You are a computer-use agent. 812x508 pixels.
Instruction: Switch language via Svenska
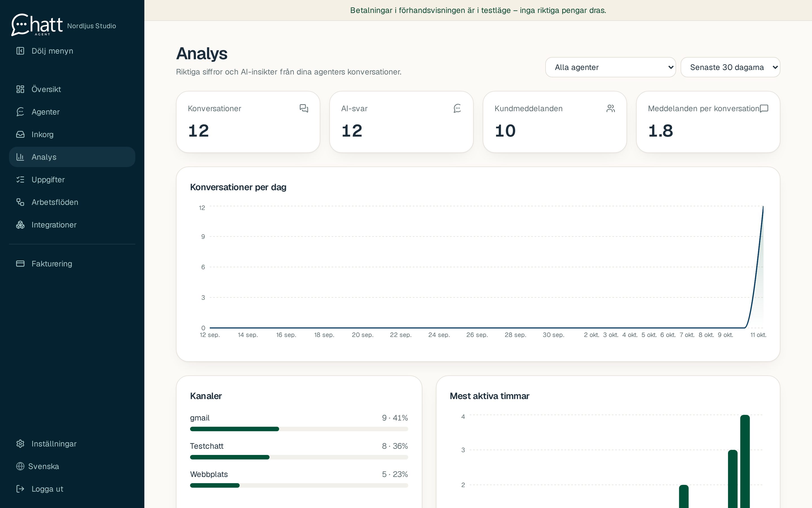72,466
